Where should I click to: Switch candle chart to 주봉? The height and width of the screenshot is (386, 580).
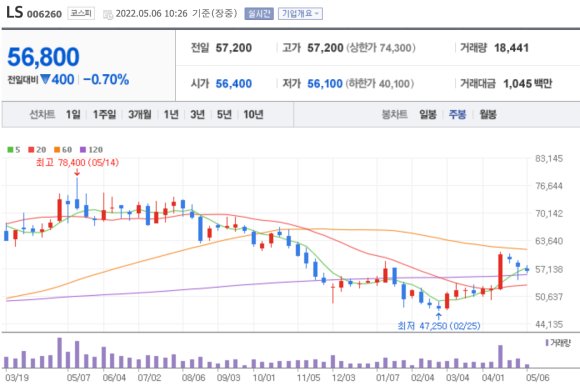(x=457, y=115)
